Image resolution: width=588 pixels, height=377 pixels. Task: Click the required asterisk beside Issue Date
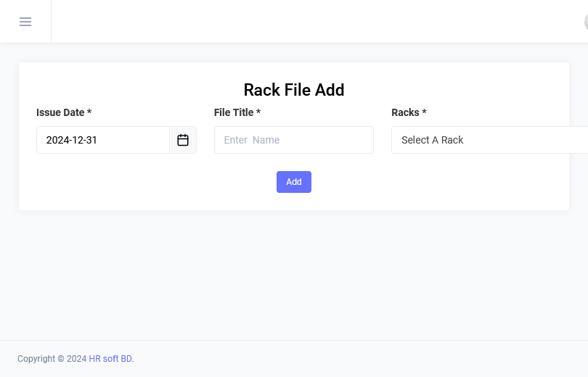(x=89, y=113)
